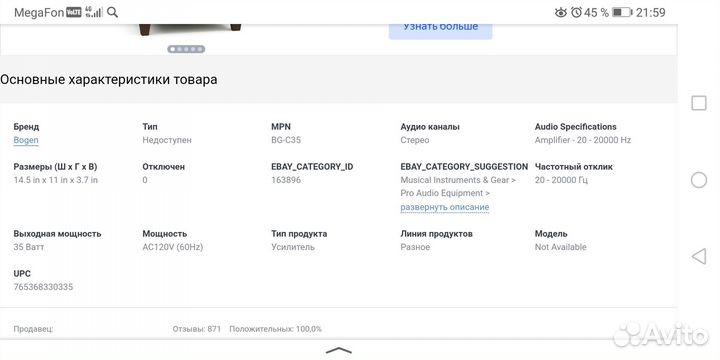Screen dimensions: 720x360
Task: Select the 'Тип продукта' label
Action: 299,234
